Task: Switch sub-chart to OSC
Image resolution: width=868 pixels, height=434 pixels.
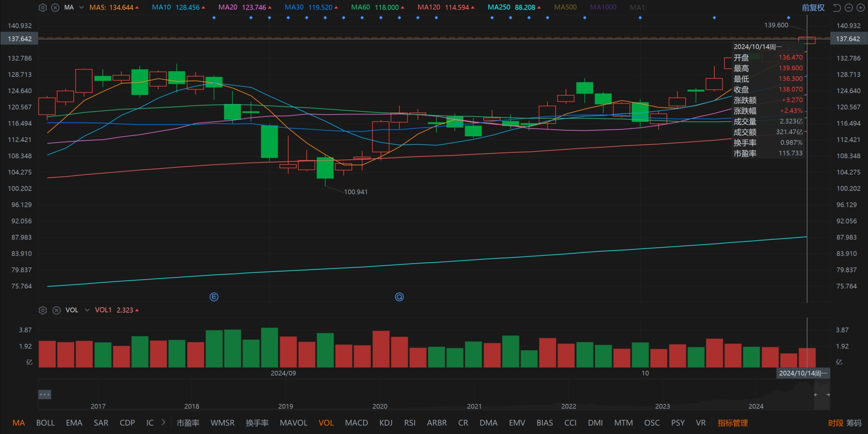Action: [652, 423]
